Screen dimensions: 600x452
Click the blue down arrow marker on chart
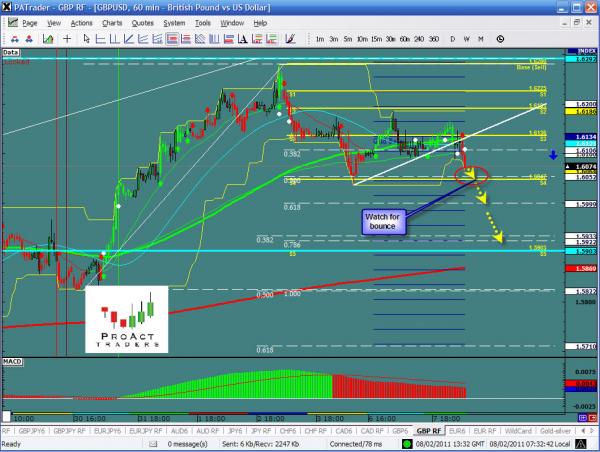point(552,155)
